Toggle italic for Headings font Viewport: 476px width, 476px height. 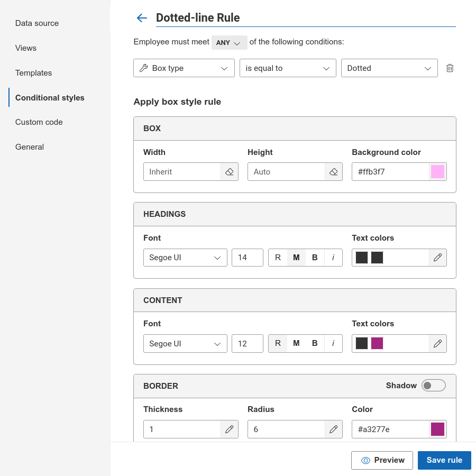333,258
